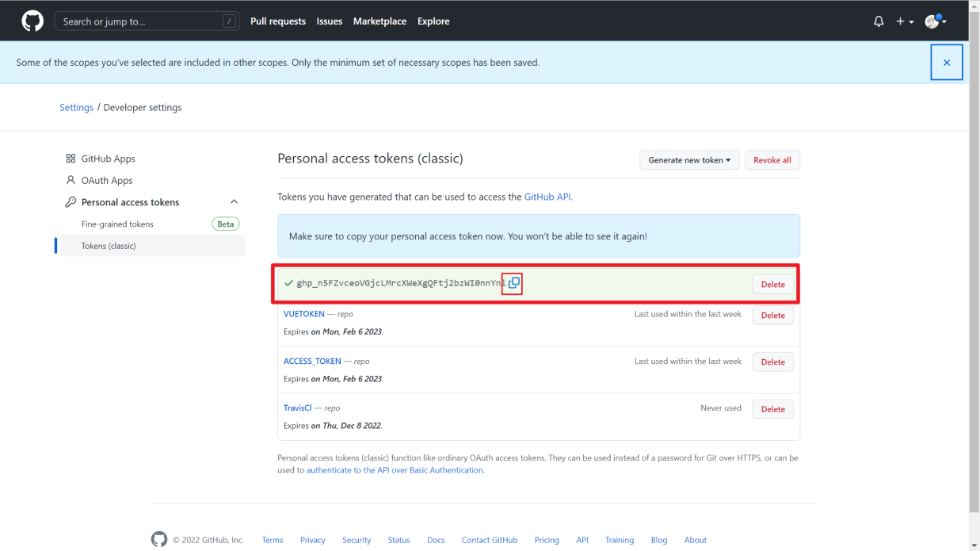Open the Pricing footer link
Image resolution: width=980 pixels, height=551 pixels.
coord(547,540)
